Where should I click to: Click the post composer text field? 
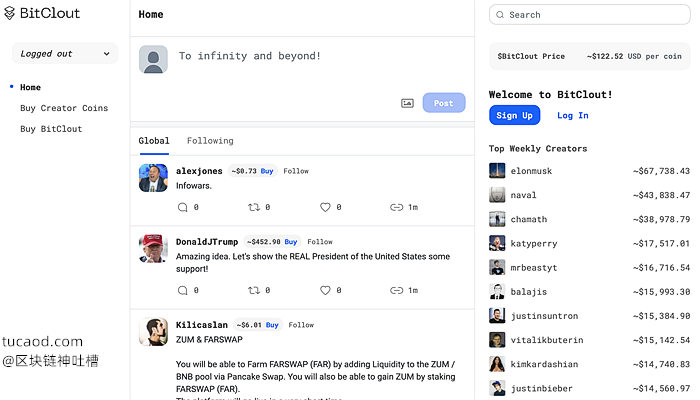pos(250,56)
